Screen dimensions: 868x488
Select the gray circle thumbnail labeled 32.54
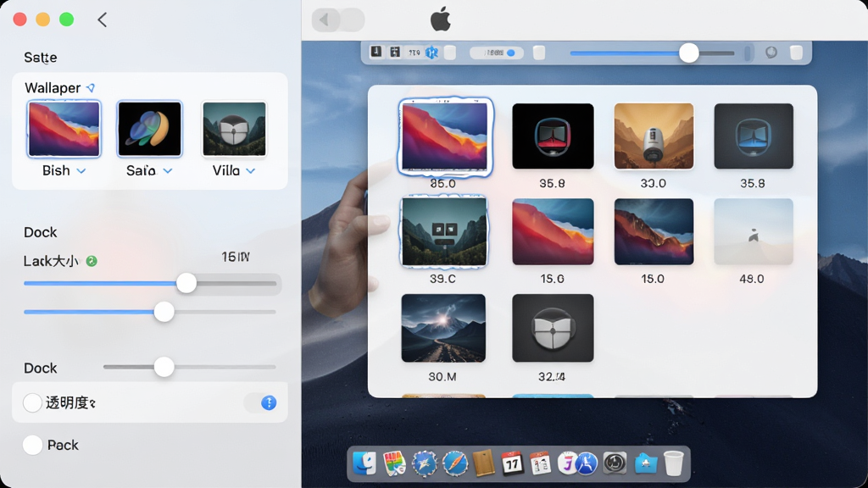[553, 328]
